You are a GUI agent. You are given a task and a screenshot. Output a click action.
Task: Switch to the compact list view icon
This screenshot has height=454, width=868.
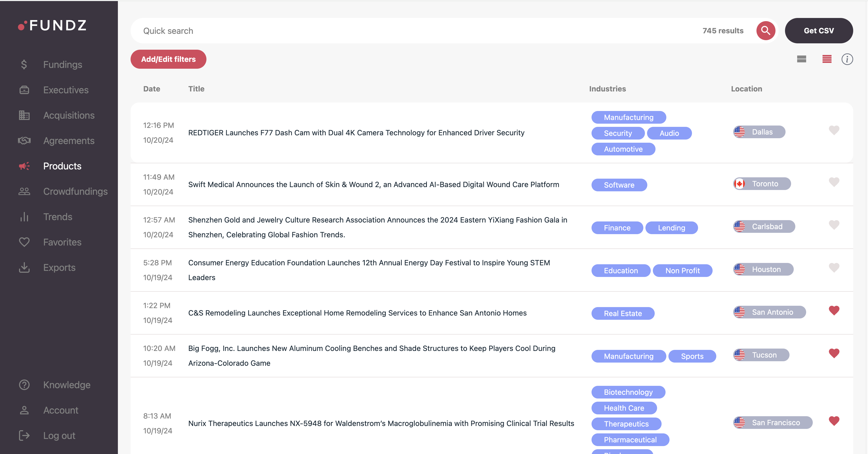click(801, 59)
